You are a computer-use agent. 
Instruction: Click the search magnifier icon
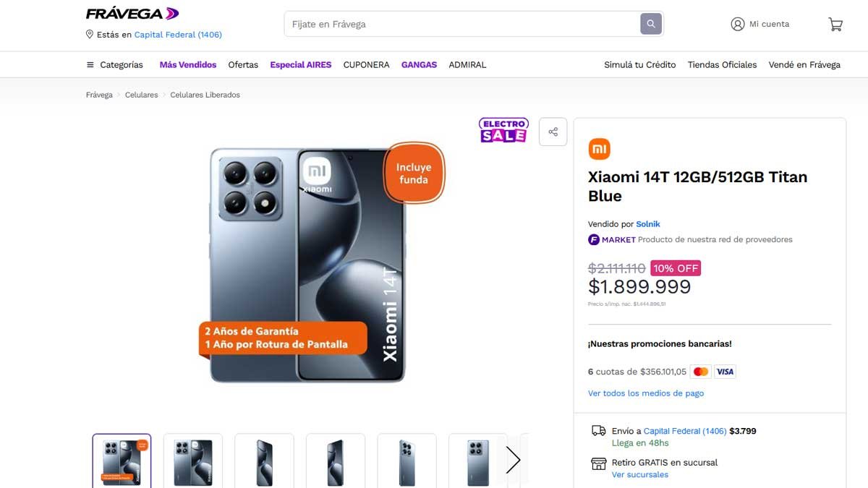(x=650, y=23)
